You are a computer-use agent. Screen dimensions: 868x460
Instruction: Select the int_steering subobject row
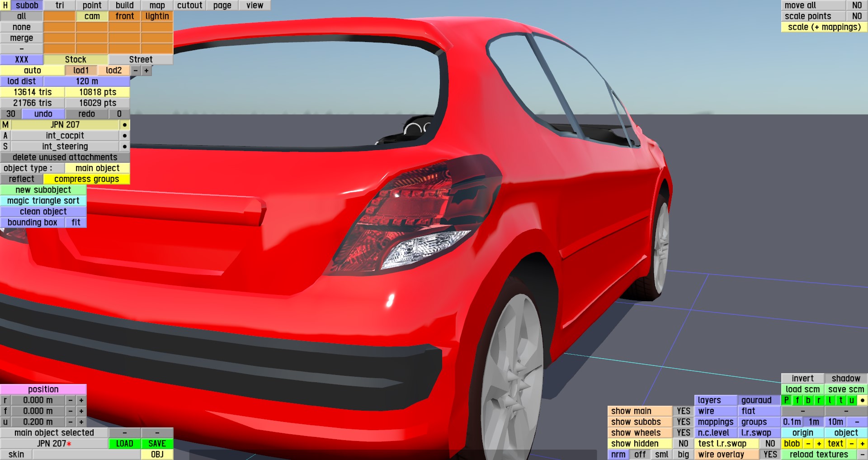click(65, 147)
